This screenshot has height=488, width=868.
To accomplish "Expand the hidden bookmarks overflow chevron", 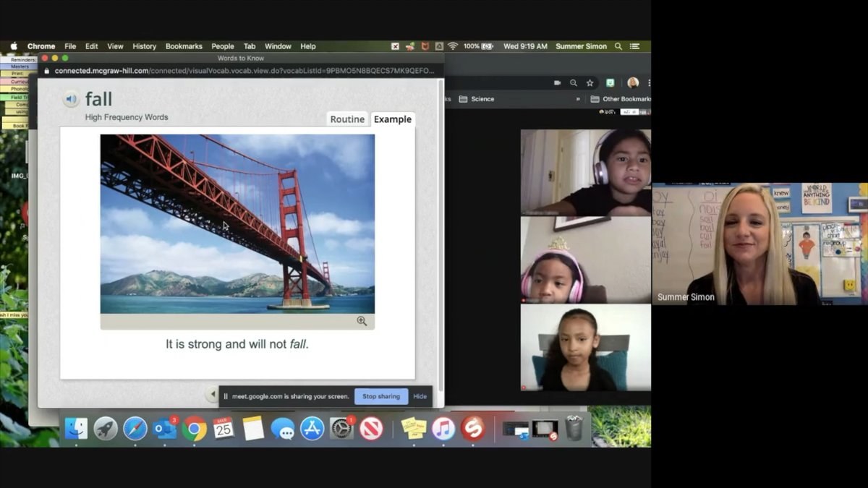I will pos(578,99).
